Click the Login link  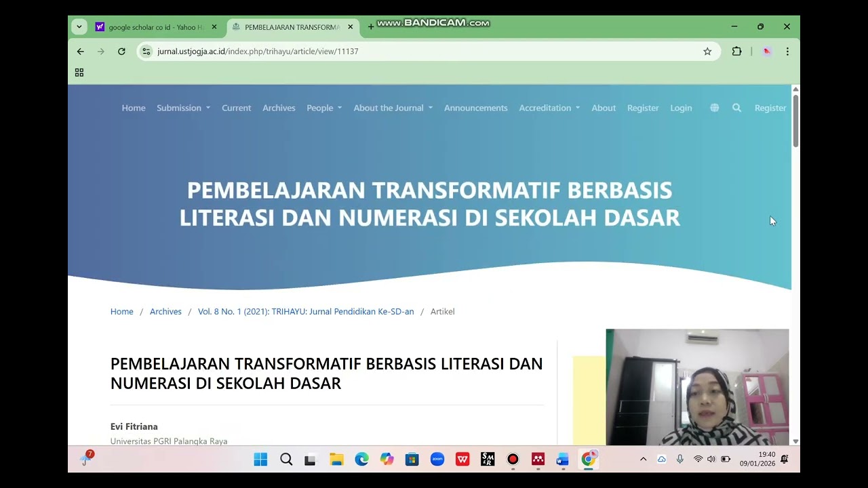click(x=681, y=108)
